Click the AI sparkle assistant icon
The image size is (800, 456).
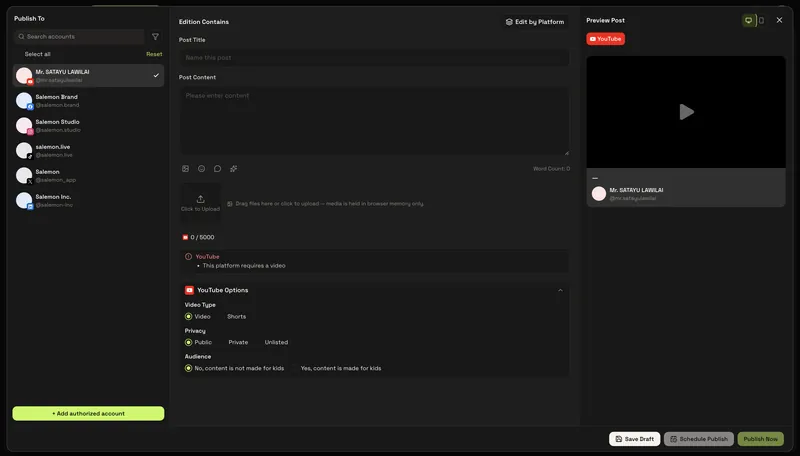234,169
